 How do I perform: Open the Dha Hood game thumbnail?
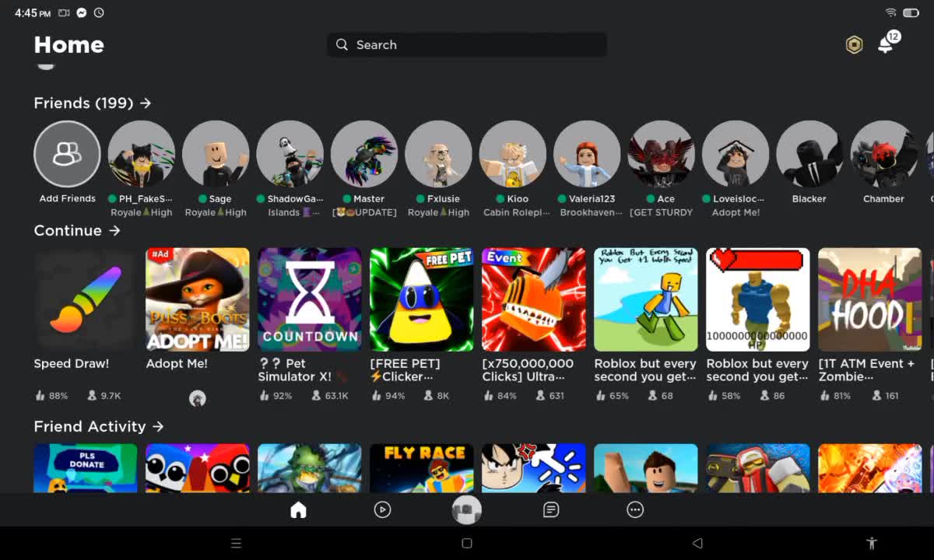click(x=870, y=299)
